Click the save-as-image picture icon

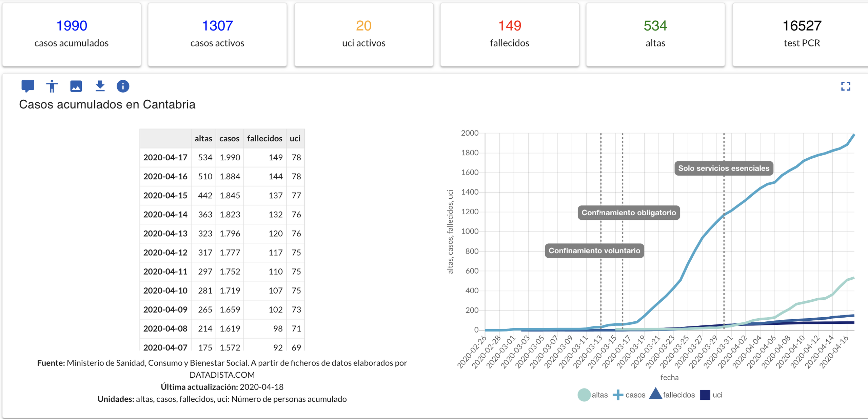pyautogui.click(x=76, y=86)
